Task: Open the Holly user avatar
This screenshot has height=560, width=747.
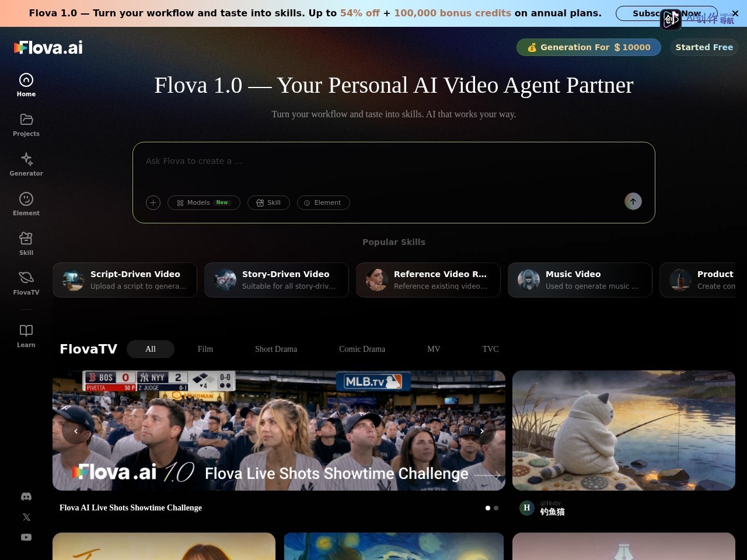Action: click(x=527, y=508)
